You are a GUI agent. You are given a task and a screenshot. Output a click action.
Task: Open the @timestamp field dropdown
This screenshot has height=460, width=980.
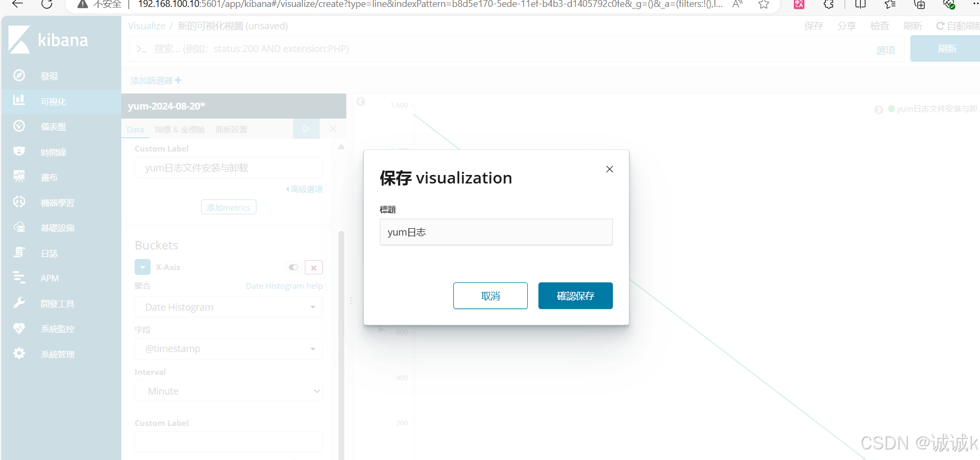click(229, 349)
